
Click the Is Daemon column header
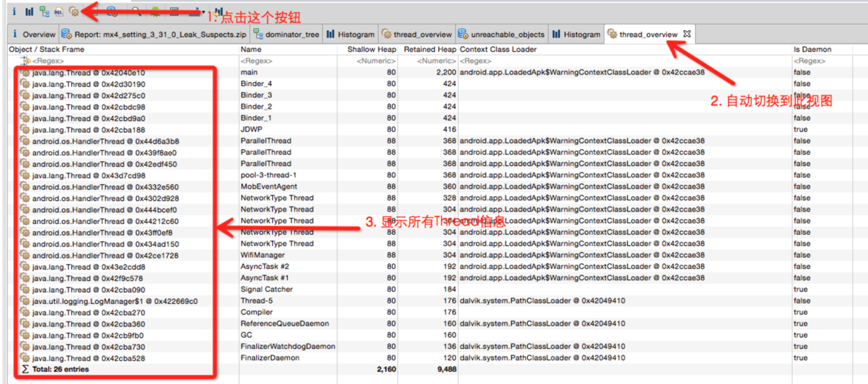[812, 50]
